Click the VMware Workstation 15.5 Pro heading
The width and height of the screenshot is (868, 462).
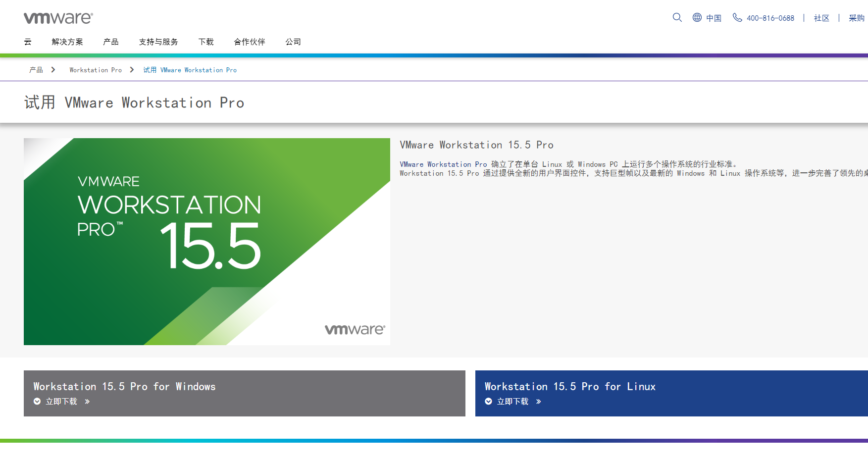click(477, 145)
